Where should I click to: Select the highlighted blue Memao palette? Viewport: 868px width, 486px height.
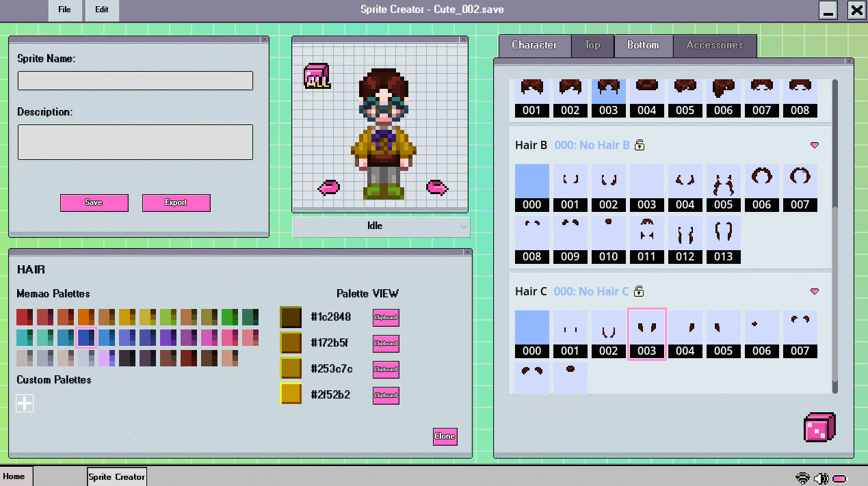click(x=86, y=338)
